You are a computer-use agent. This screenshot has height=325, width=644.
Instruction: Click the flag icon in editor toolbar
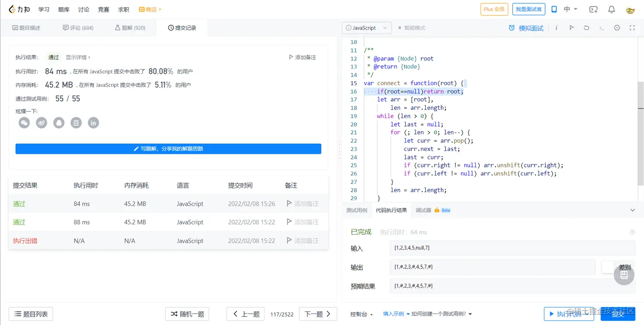(x=572, y=28)
